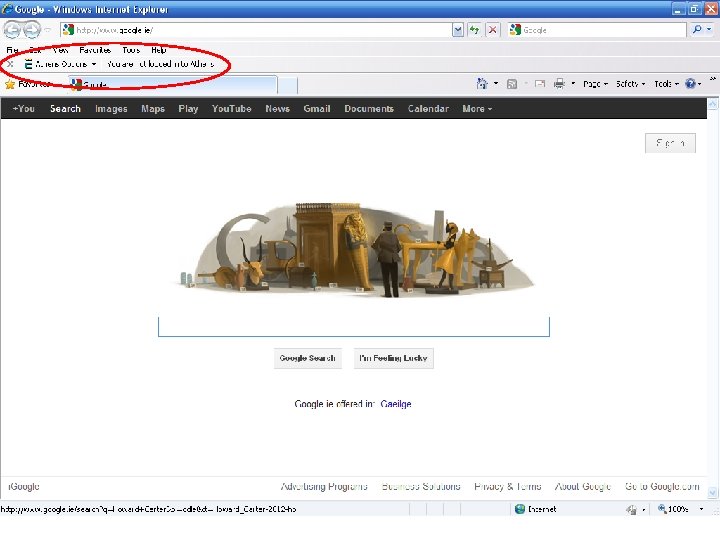Click the browser Back arrow button
720x540 pixels.
pos(12,30)
